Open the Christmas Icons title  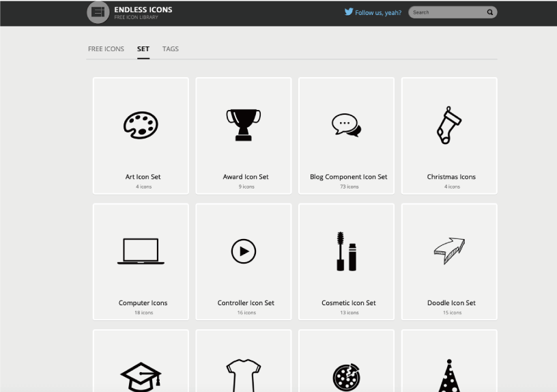tap(451, 177)
